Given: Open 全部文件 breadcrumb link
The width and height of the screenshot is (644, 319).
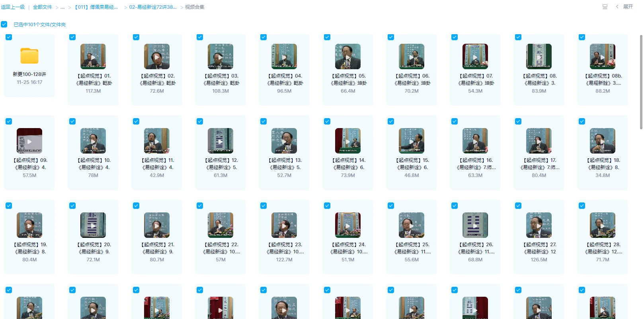Looking at the screenshot, I should click(x=42, y=7).
